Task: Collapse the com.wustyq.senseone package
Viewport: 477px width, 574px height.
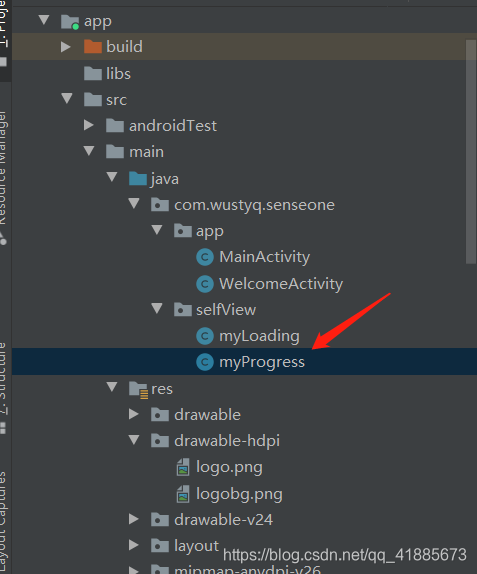Action: coord(134,204)
